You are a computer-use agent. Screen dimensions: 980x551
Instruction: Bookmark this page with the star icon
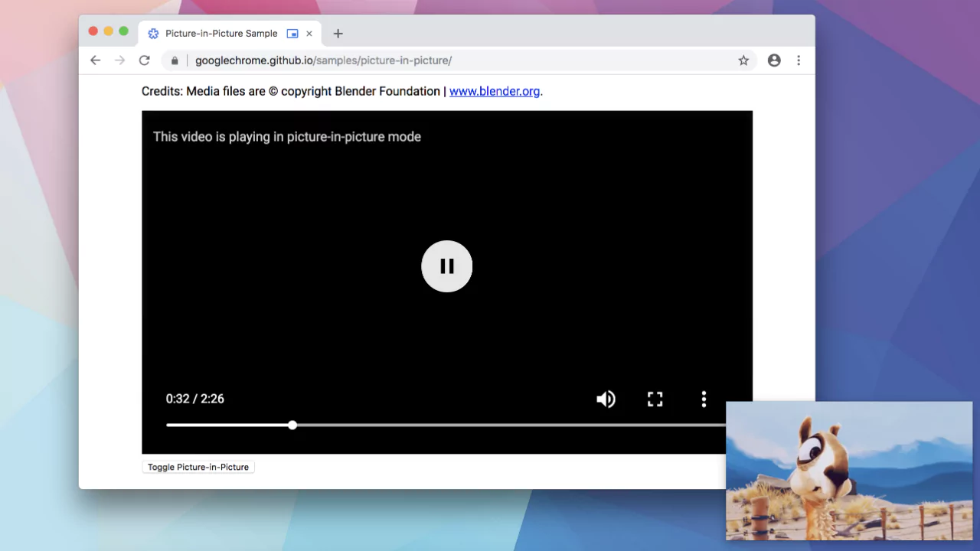[743, 60]
